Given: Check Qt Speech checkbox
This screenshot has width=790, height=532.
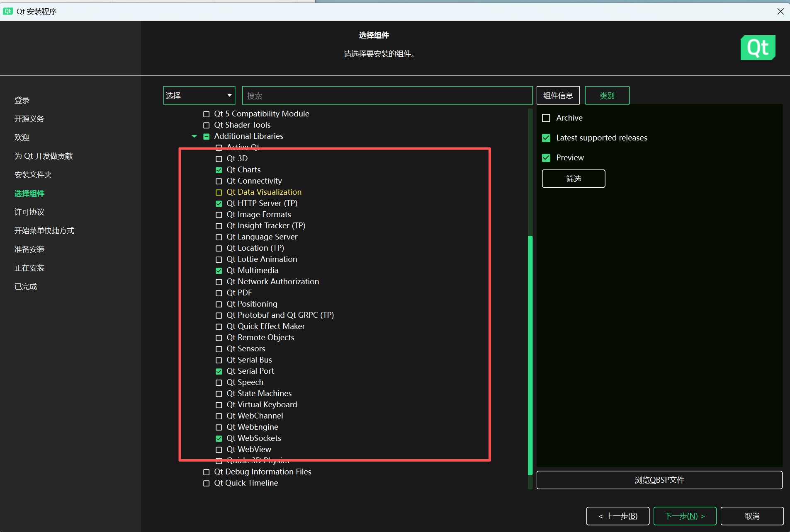Looking at the screenshot, I should click(219, 382).
